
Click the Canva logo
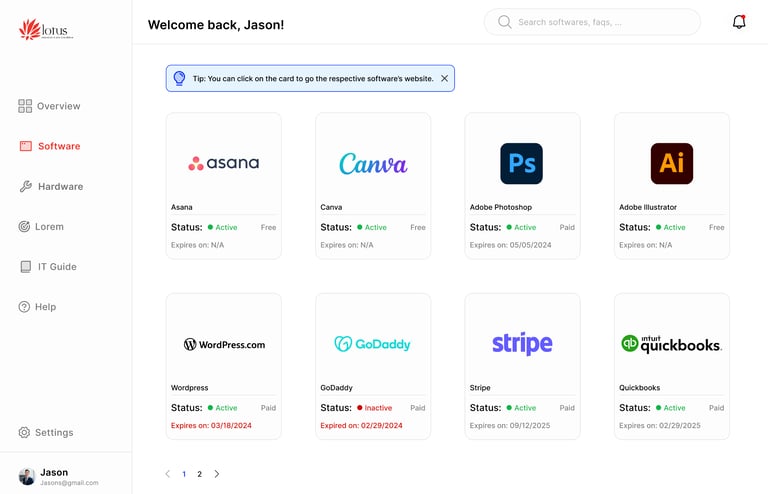373,164
